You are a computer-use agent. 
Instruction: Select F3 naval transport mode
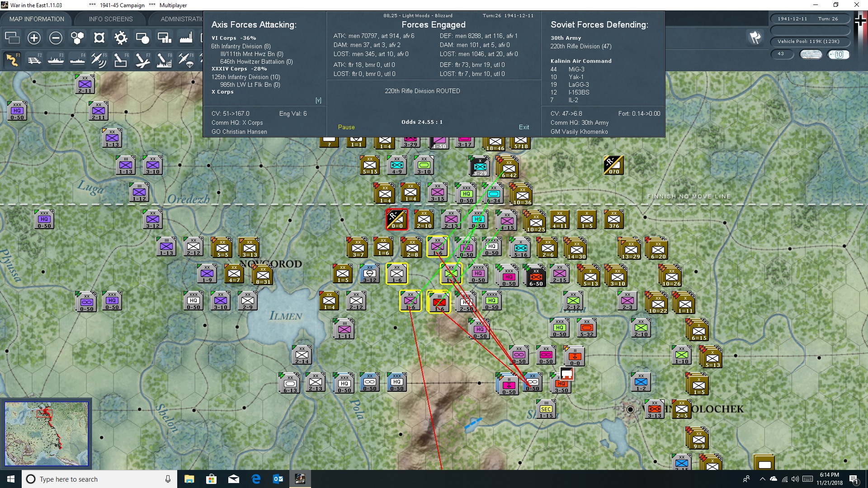point(56,60)
